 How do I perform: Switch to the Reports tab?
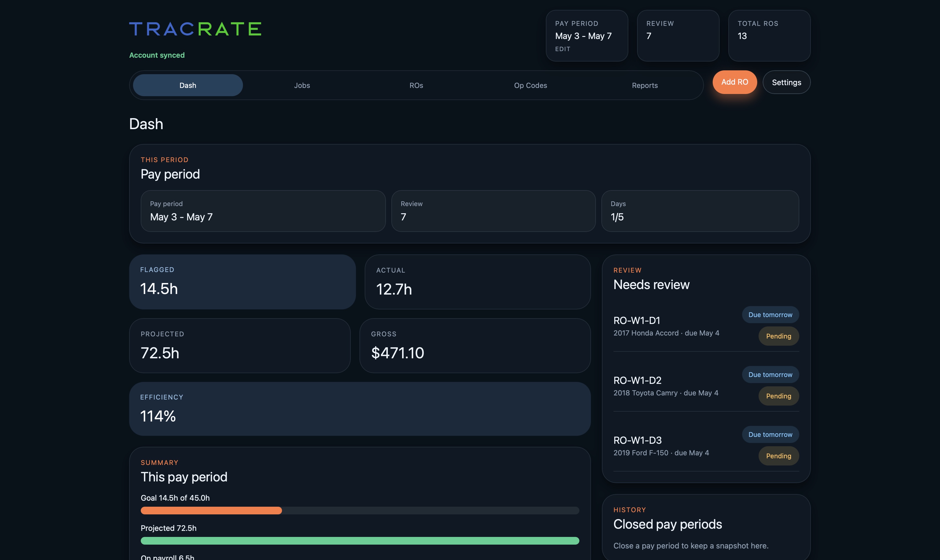645,85
